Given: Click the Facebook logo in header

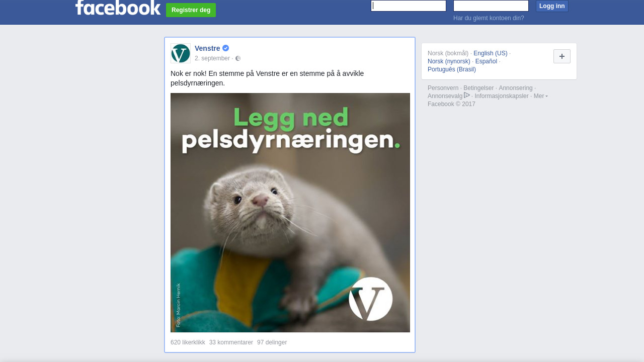Looking at the screenshot, I should pos(118,8).
